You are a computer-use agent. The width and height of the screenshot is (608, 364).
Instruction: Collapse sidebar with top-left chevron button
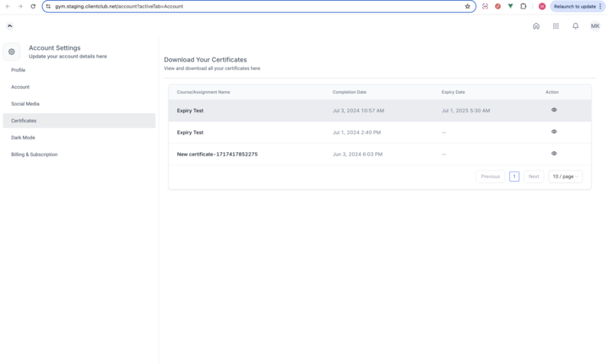coord(10,26)
